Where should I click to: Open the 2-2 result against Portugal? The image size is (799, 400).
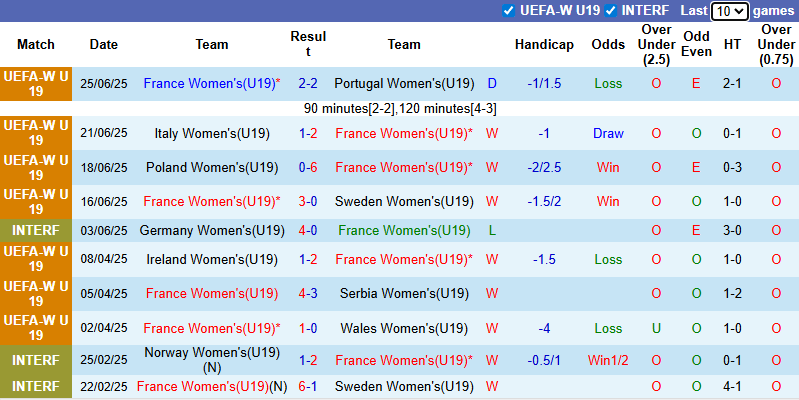coord(308,83)
